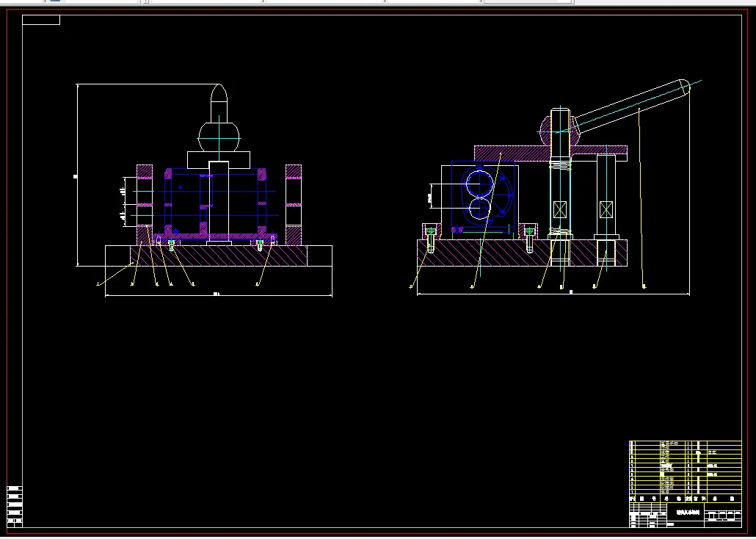Select the title block below the parts list

pyautogui.click(x=685, y=515)
